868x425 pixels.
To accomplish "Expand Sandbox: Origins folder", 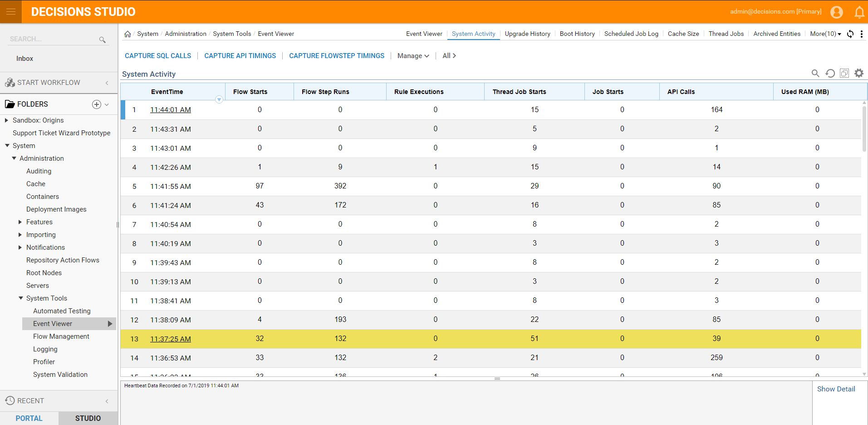I will click(x=6, y=120).
